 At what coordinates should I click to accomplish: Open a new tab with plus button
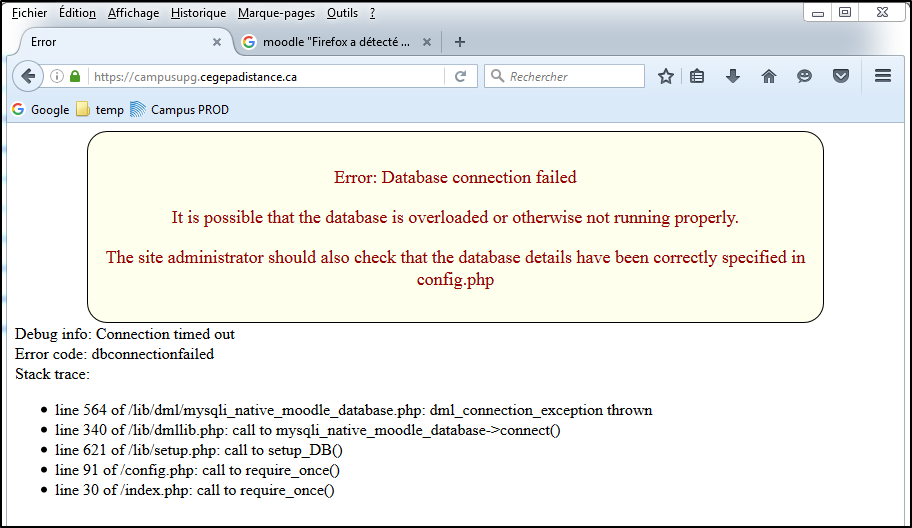460,42
